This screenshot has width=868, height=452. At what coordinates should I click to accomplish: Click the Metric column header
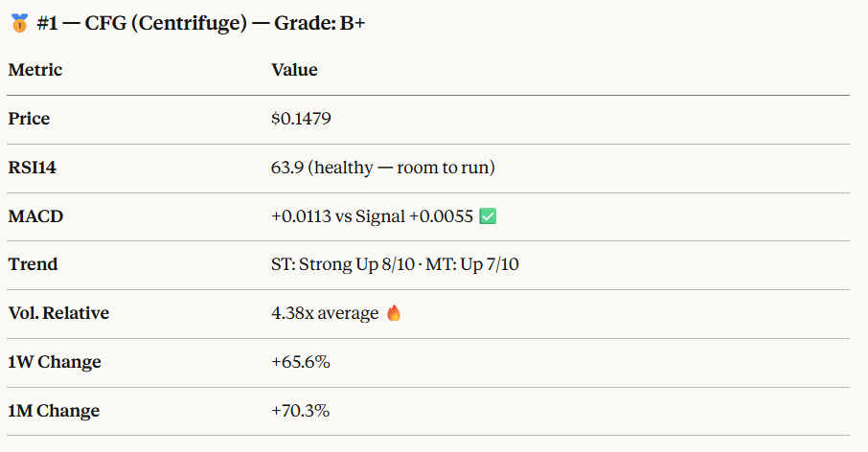[x=35, y=70]
